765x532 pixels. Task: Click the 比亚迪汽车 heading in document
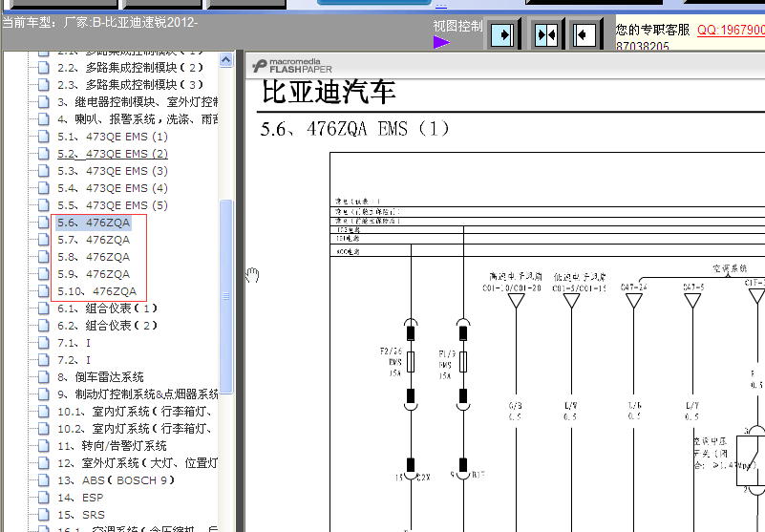(329, 92)
